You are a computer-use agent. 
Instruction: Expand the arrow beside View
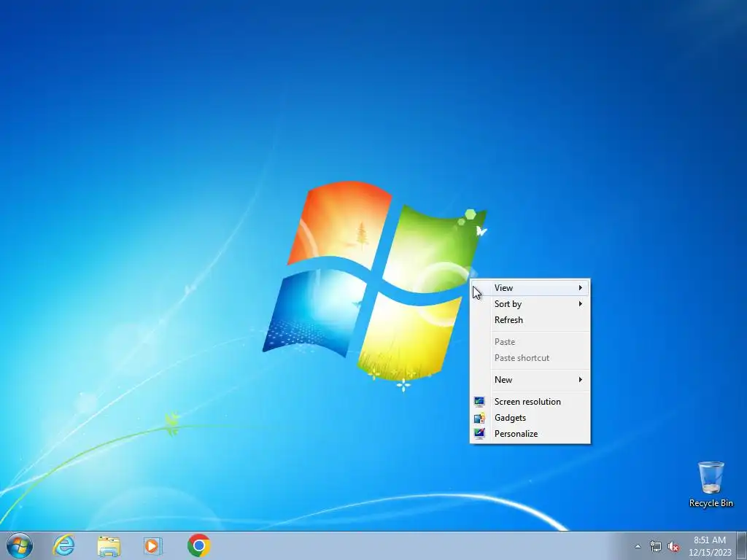[580, 287]
